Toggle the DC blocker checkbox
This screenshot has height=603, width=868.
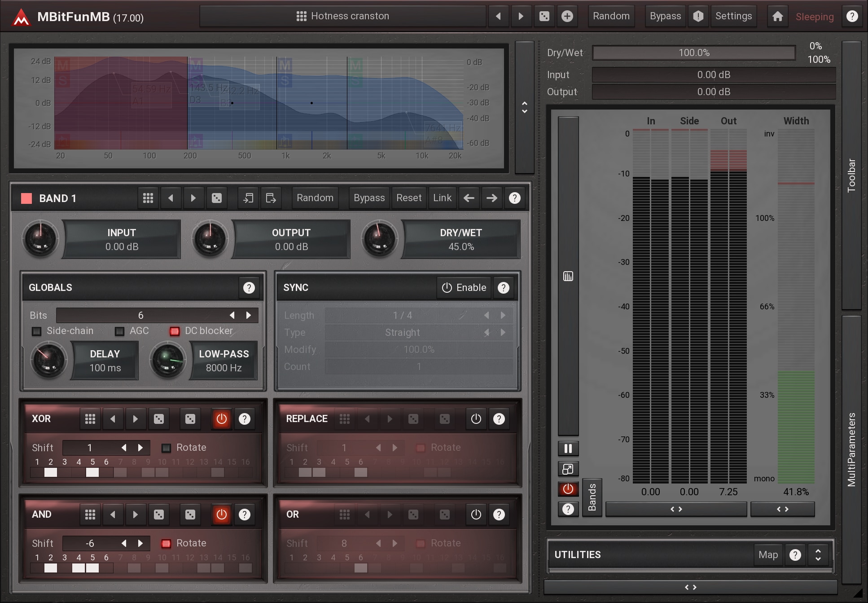coord(175,331)
